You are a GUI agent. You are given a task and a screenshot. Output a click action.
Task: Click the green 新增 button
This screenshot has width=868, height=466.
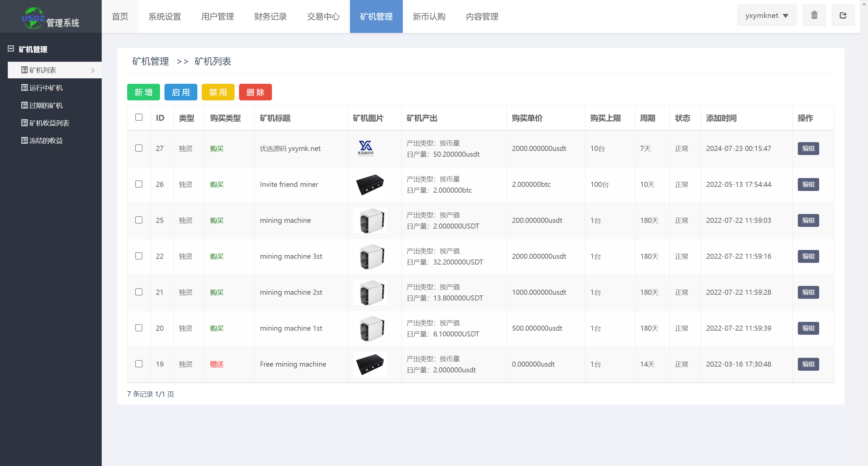[x=143, y=92]
